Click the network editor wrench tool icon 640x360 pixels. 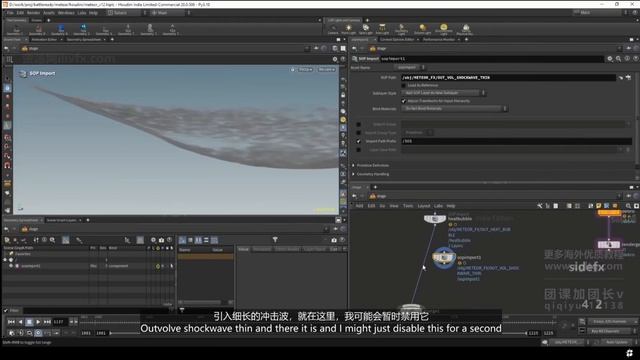(540, 206)
